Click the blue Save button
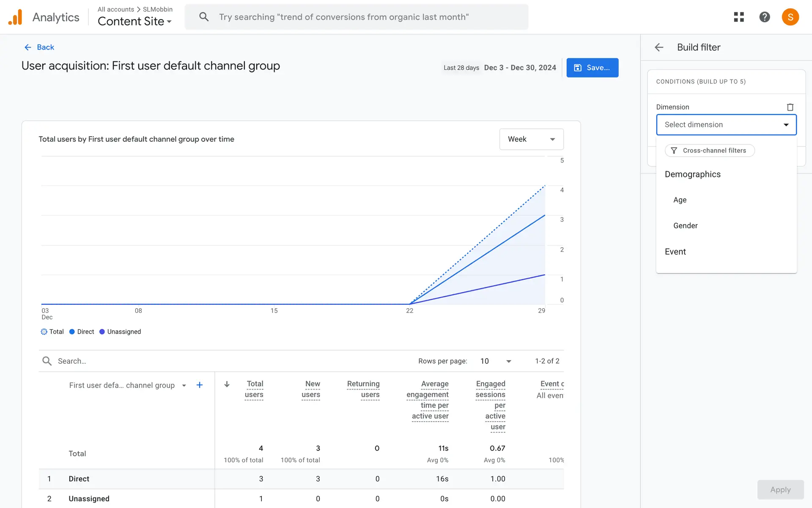812x508 pixels. [x=592, y=68]
